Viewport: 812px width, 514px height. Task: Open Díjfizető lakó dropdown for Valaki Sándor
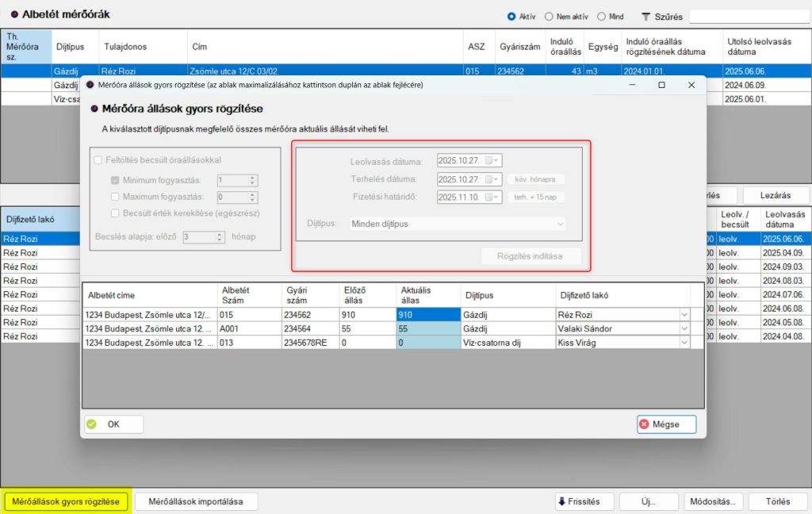684,328
